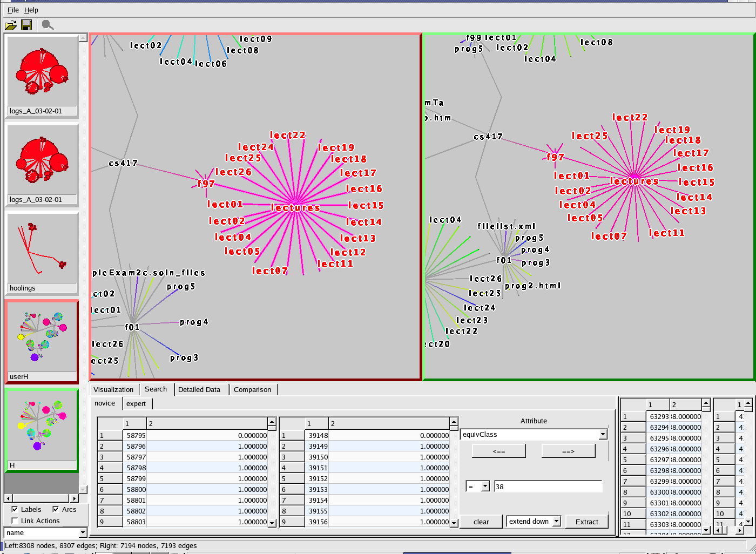Click the <== left arrow button
Screen dimensions: 756x554
498,451
